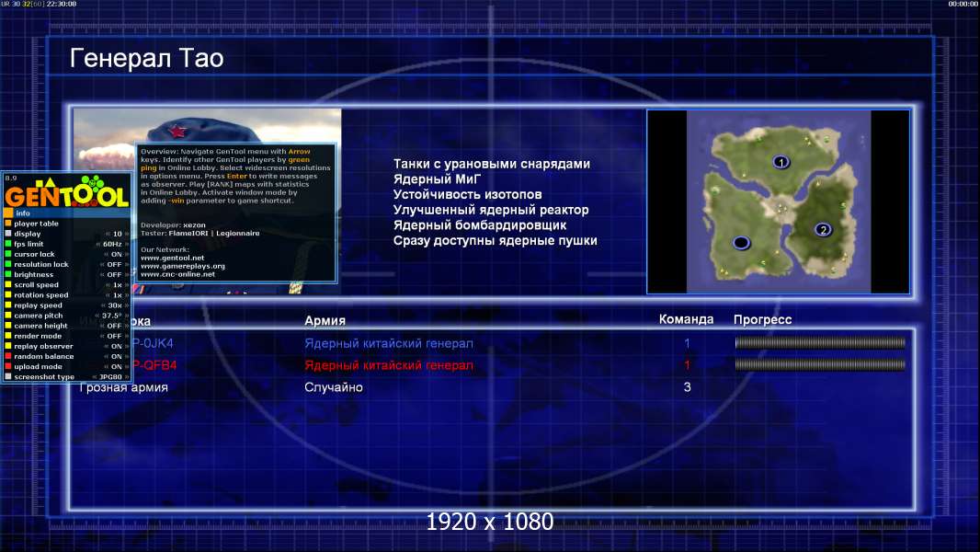980x552 pixels.
Task: Toggle the random balance ON value
Action: (x=116, y=356)
